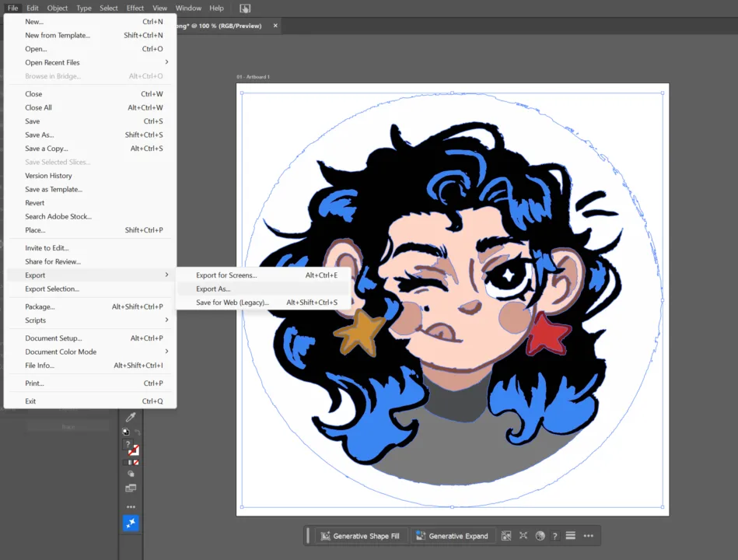Click the blue sparkle generative AI button
The width and height of the screenshot is (738, 560).
coord(131,523)
